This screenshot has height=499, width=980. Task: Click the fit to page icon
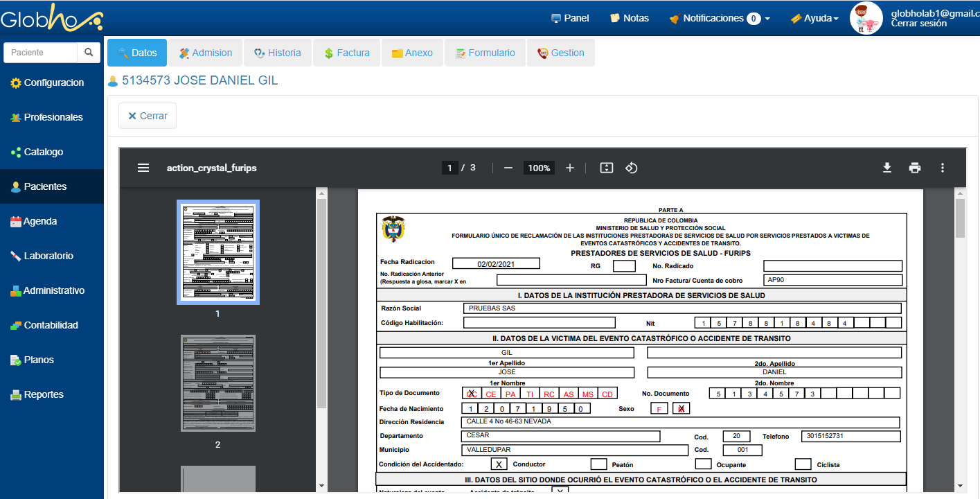[607, 168]
